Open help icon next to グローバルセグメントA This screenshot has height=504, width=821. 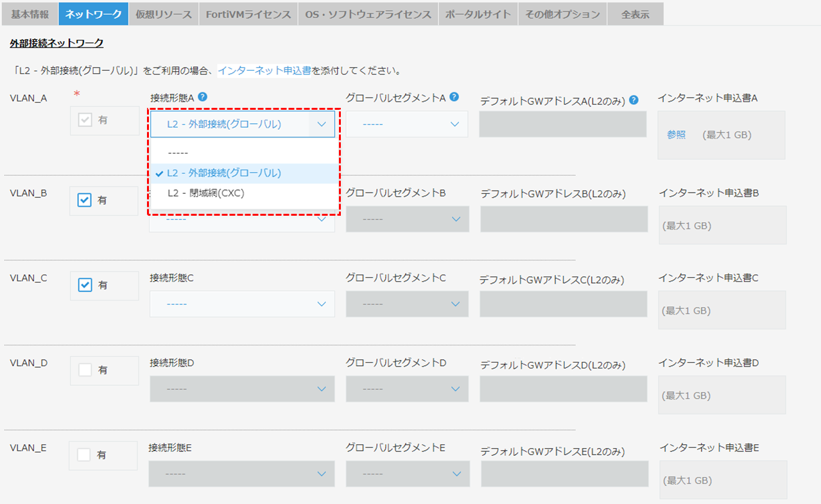coord(454,97)
